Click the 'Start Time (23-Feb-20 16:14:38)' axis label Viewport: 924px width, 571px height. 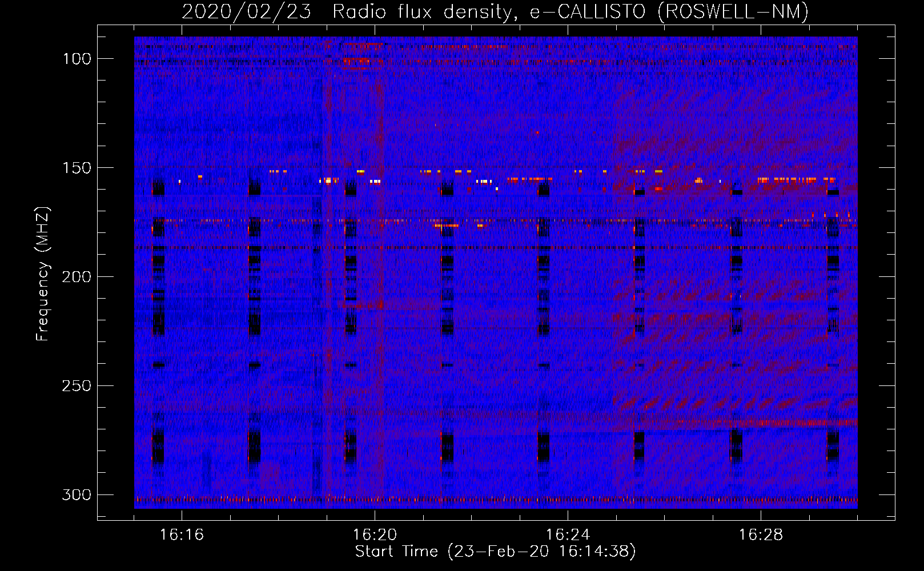495,552
